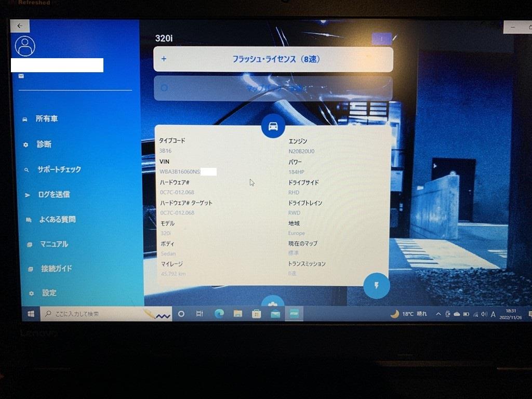Select the ドライブサイド value RHD

pos(294,192)
